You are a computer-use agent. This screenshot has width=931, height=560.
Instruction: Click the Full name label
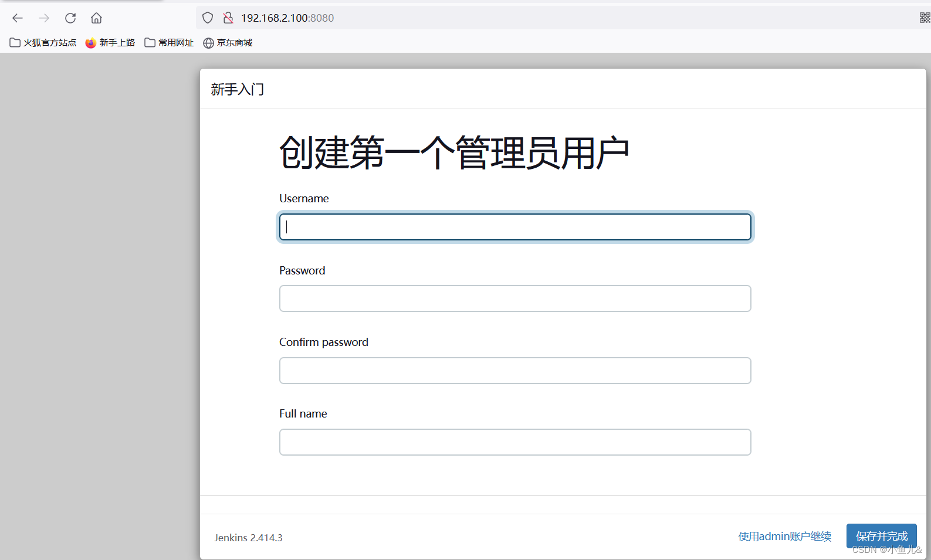click(x=303, y=413)
